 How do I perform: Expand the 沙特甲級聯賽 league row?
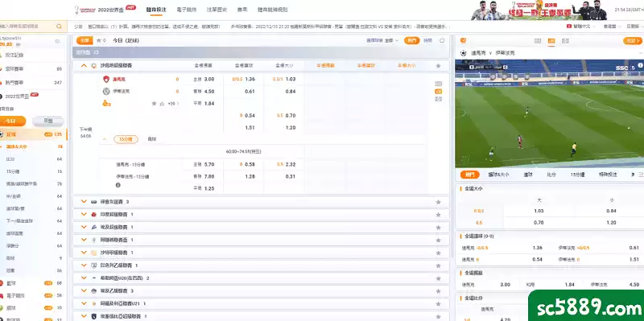coord(84,253)
